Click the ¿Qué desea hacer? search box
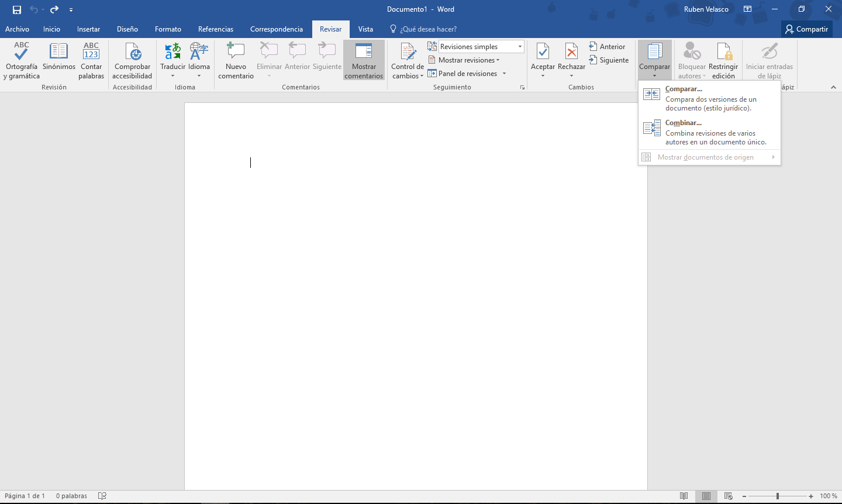 coord(428,29)
